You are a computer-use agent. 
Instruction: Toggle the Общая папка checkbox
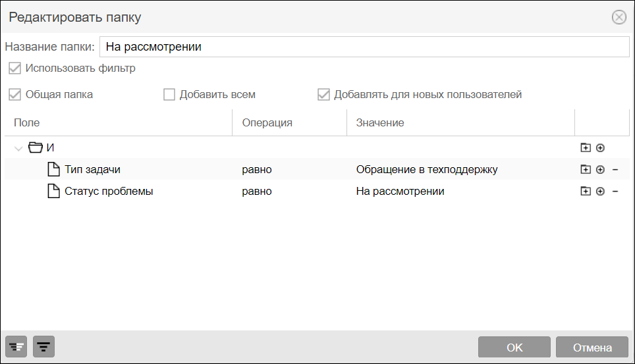pos(14,94)
